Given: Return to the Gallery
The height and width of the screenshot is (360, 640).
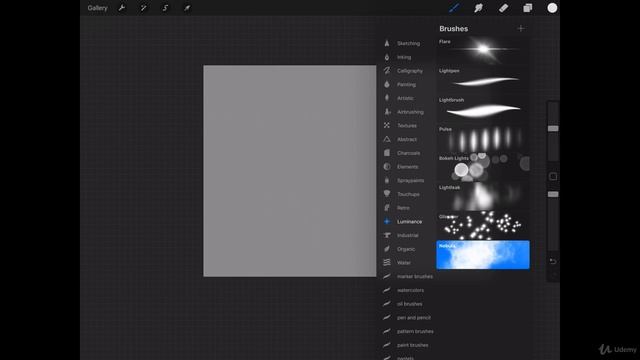Looking at the screenshot, I should coord(98,8).
